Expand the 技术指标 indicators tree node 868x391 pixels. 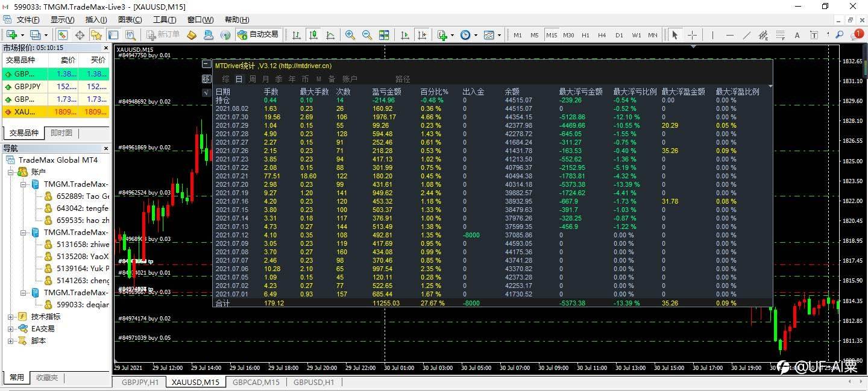click(x=10, y=317)
